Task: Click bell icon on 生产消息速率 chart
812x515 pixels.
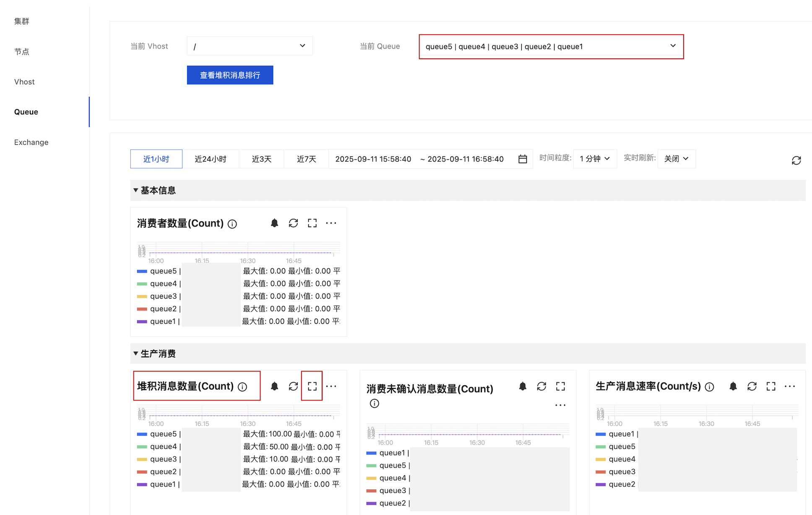Action: (733, 386)
